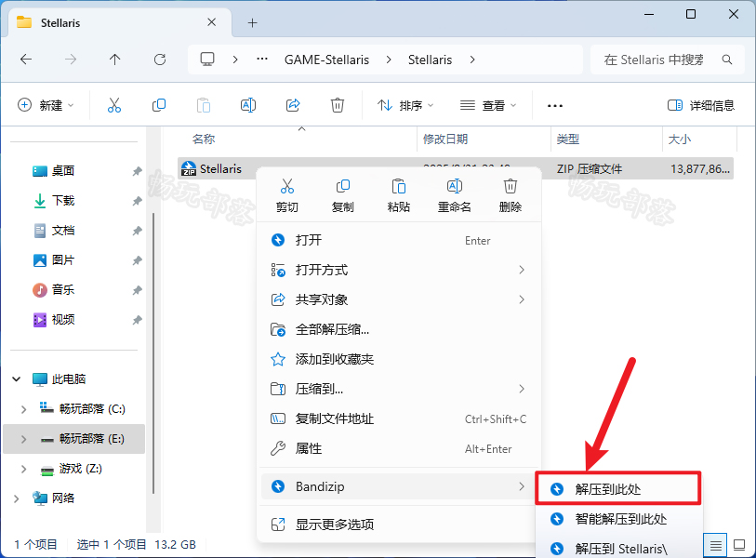The image size is (756, 558).
Task: Open 图片 in the sidebar
Action: coord(62,260)
